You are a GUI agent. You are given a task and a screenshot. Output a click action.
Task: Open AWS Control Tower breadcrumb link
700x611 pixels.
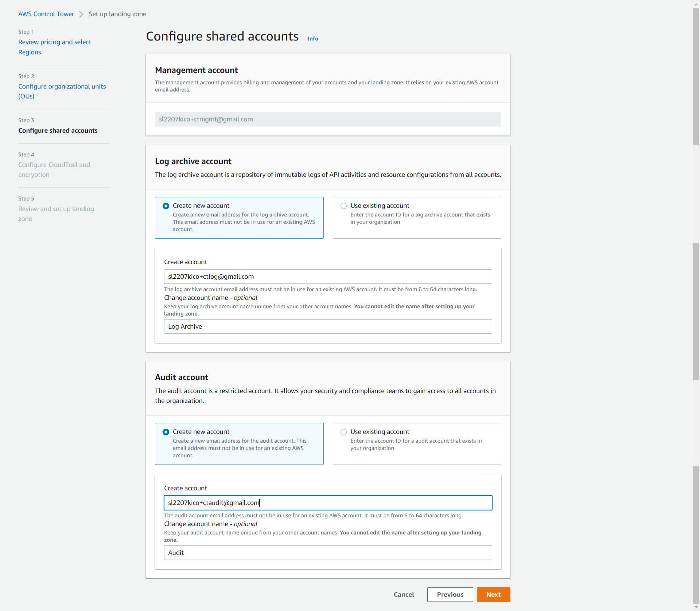click(46, 14)
